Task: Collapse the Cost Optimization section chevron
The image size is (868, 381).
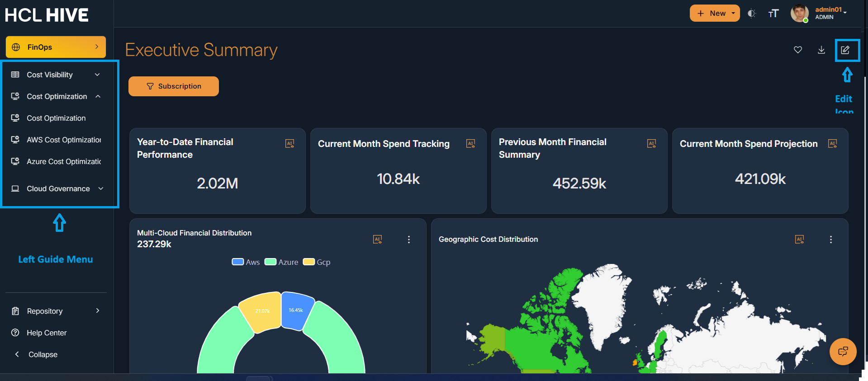Action: click(x=98, y=96)
